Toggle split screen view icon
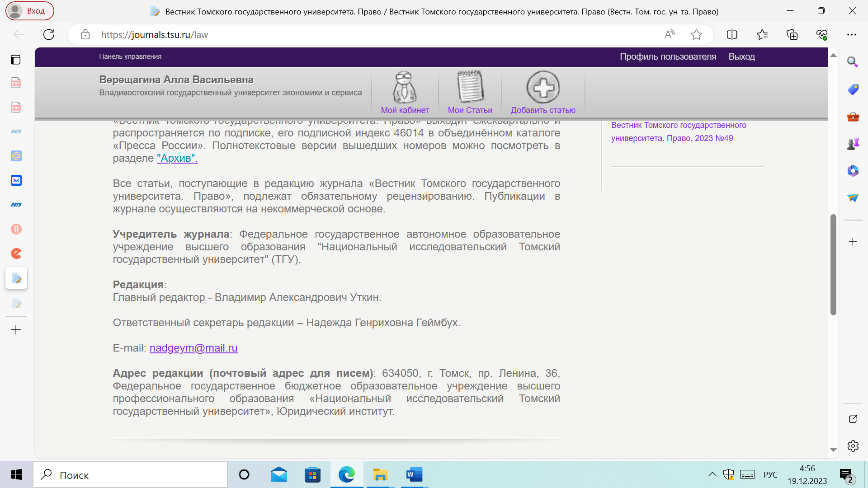Viewport: 868px width, 488px height. click(732, 35)
